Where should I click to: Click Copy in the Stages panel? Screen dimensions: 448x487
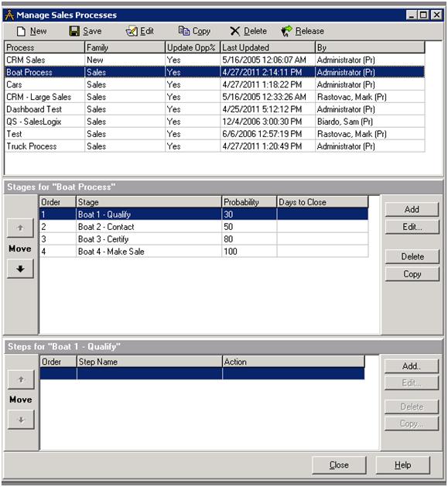pos(412,274)
